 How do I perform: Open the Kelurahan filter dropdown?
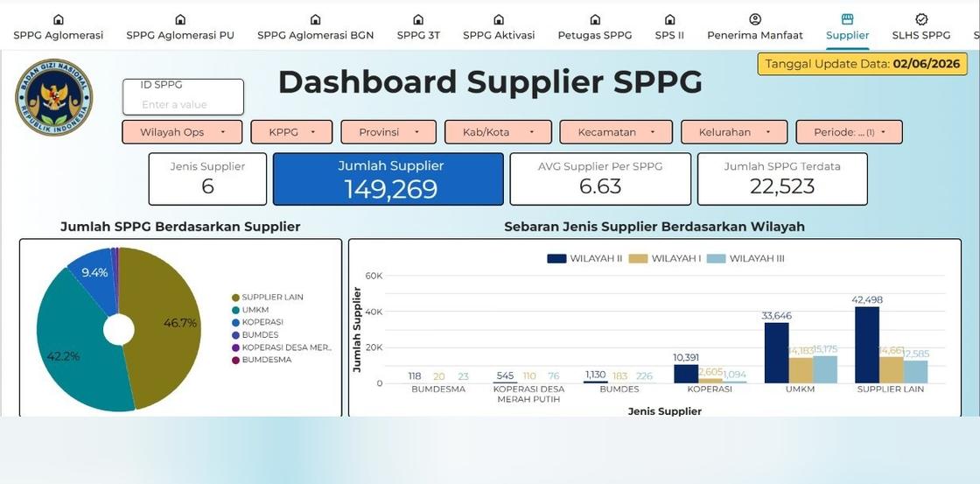click(734, 132)
